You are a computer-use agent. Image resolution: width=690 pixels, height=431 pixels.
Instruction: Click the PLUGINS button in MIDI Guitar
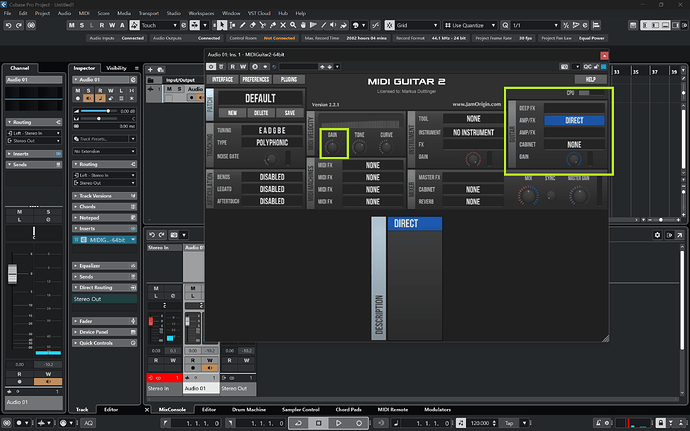[289, 80]
